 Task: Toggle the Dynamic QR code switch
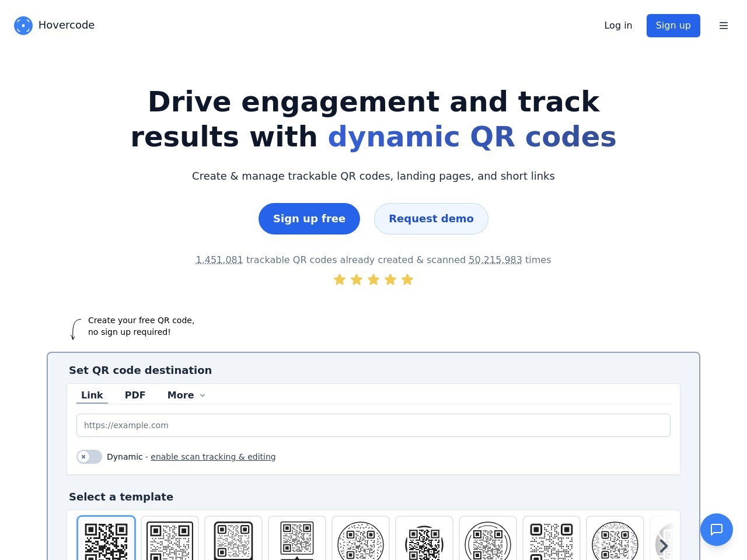pyautogui.click(x=89, y=457)
